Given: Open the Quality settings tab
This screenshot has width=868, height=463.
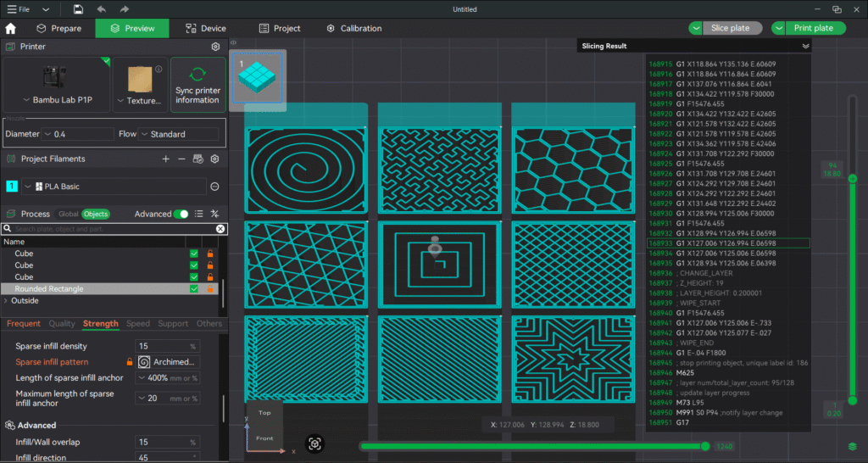Looking at the screenshot, I should pos(61,323).
